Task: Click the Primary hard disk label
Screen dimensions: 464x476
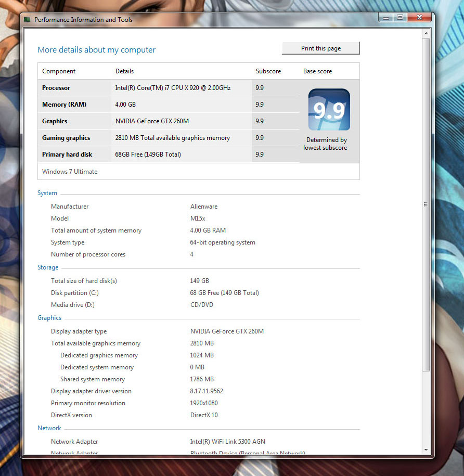Action: (x=67, y=155)
